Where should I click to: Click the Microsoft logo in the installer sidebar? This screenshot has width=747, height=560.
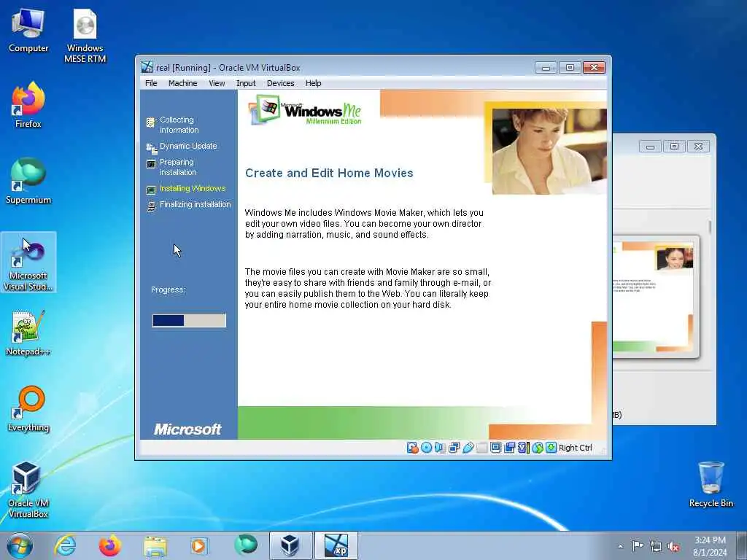pyautogui.click(x=187, y=429)
